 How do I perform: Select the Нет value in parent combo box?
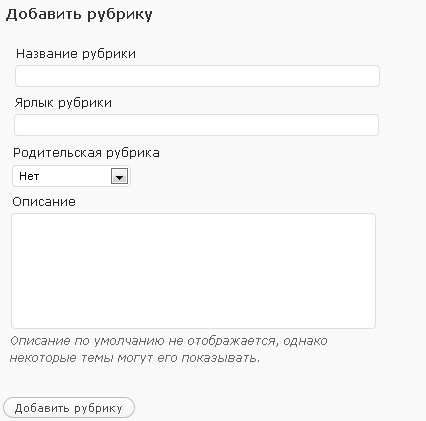[29, 176]
